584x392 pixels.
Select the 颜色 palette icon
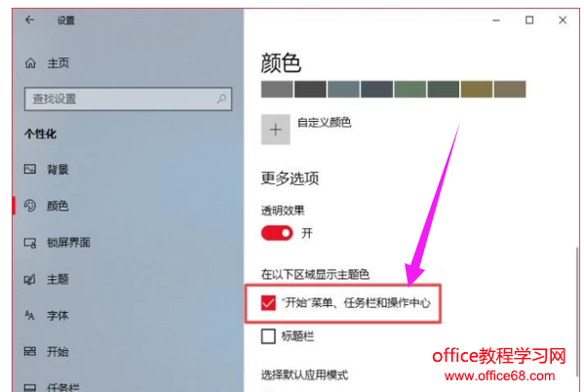pyautogui.click(x=30, y=206)
